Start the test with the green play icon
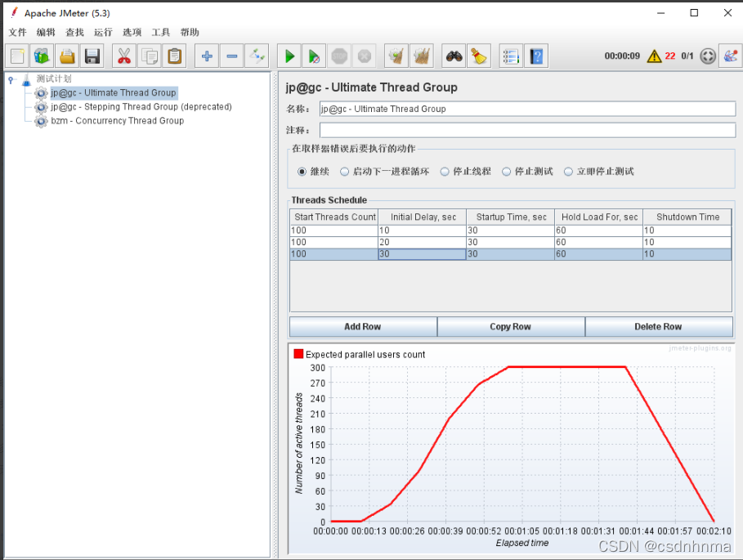The width and height of the screenshot is (743, 560). tap(289, 56)
